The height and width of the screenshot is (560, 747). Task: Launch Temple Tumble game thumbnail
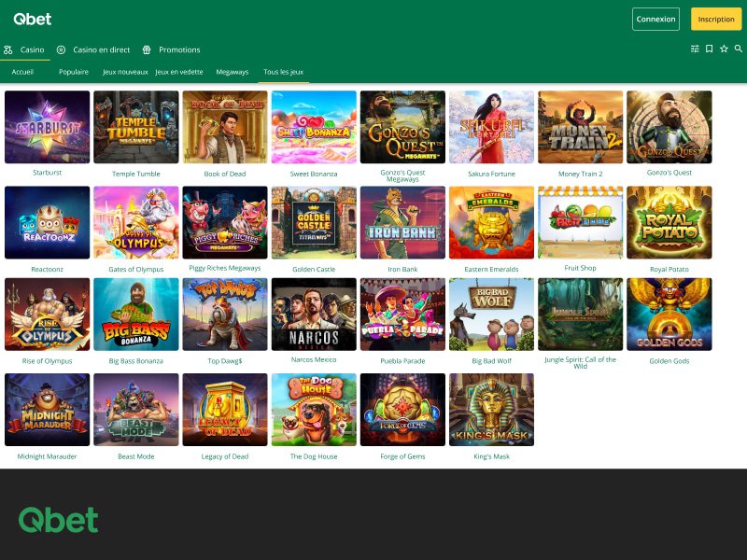[136, 127]
